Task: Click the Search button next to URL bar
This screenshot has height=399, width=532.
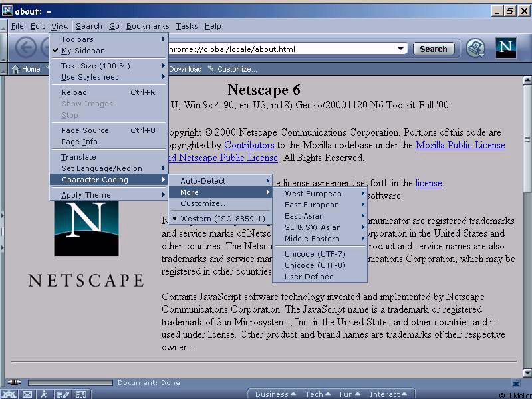Action: pos(434,49)
